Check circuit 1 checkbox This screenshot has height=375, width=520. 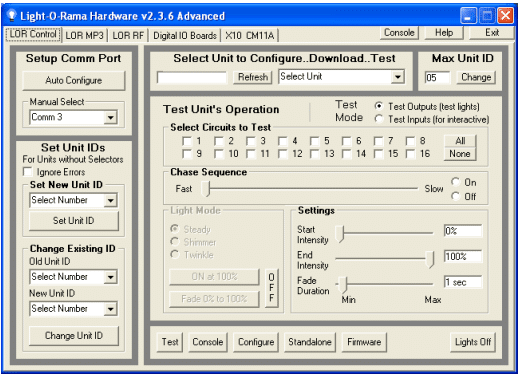tap(187, 141)
